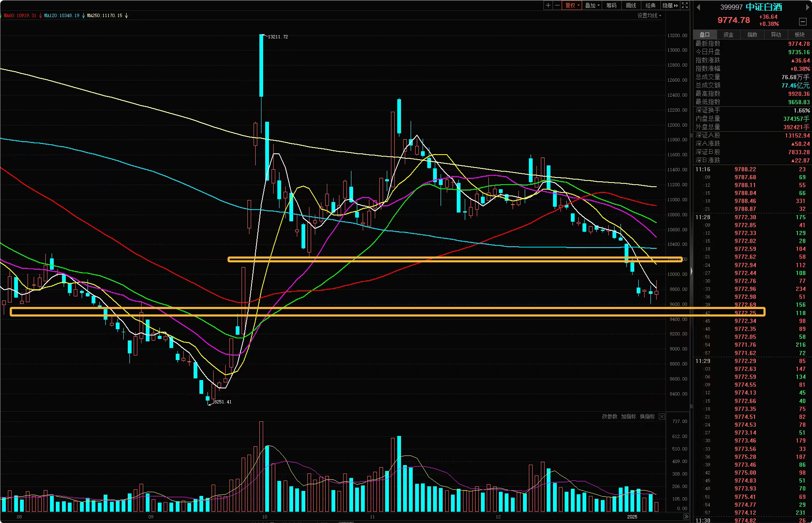Click the 最低指数 9658.83 value
The width and height of the screenshot is (812, 523).
(799, 102)
